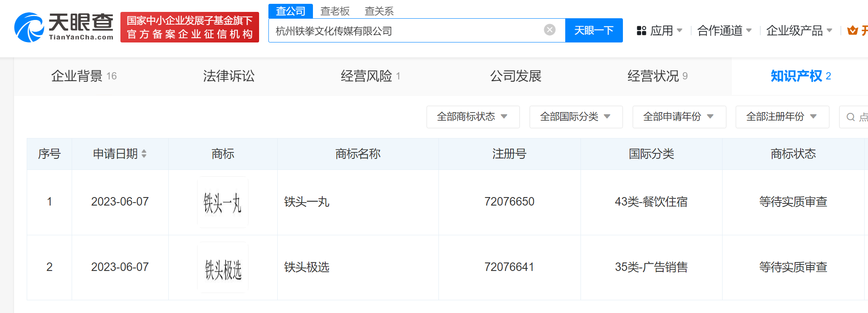Click the 铁头极选 trademark name
The height and width of the screenshot is (313, 868).
(307, 267)
